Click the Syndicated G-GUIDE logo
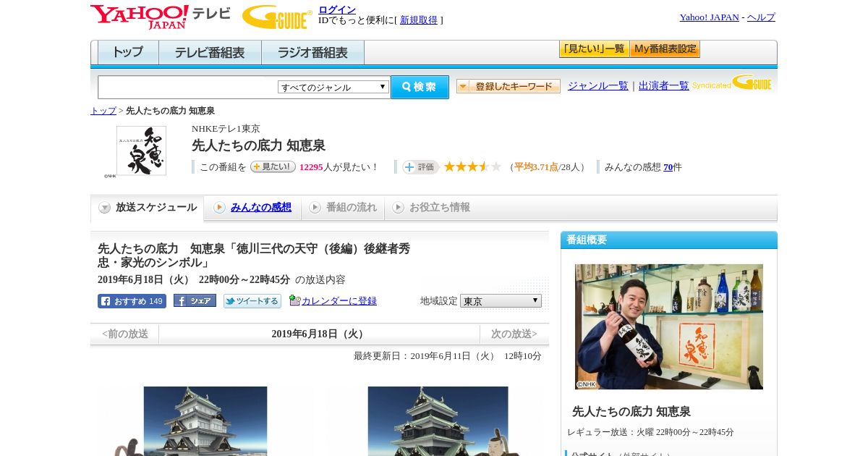This screenshot has height=456, width=868. click(x=732, y=83)
